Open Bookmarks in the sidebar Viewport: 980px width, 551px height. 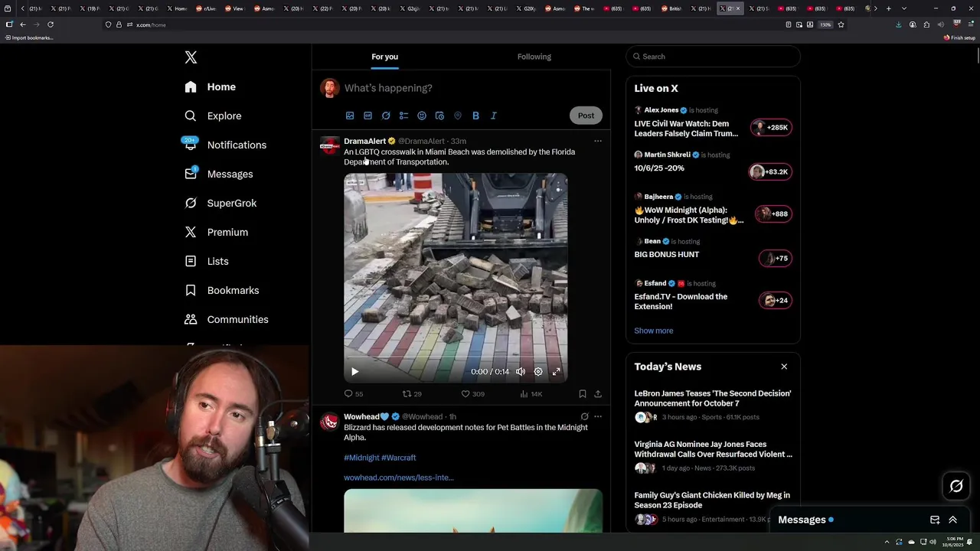(222, 290)
